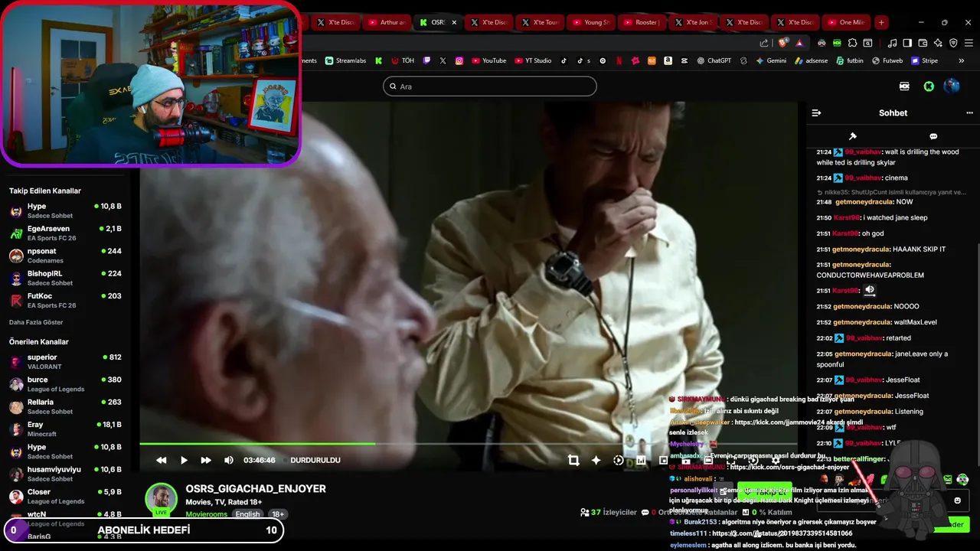
Task: Collapse the chat with the arrow icon
Action: coord(816,112)
